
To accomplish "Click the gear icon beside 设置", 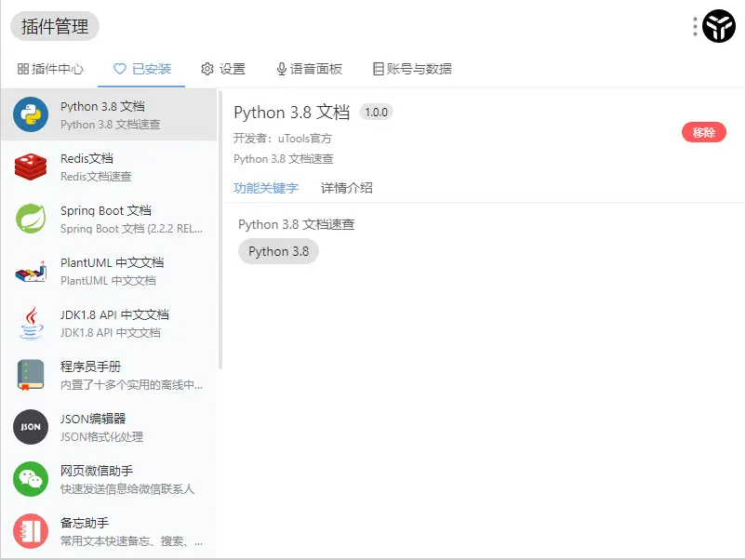I will point(206,69).
